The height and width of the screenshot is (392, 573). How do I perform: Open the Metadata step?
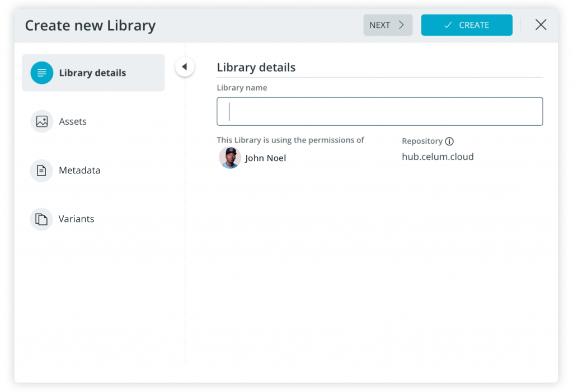coord(65,170)
